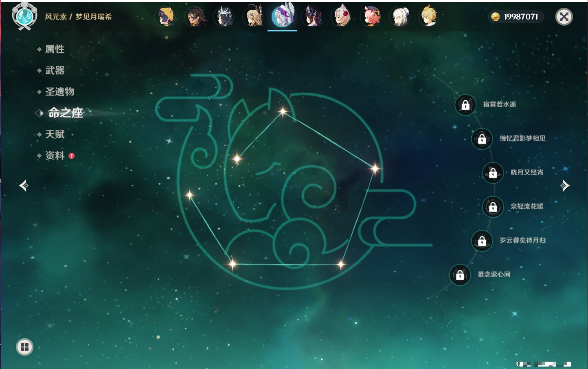
Task: Select the 命之座 constellation page
Action: (65, 113)
